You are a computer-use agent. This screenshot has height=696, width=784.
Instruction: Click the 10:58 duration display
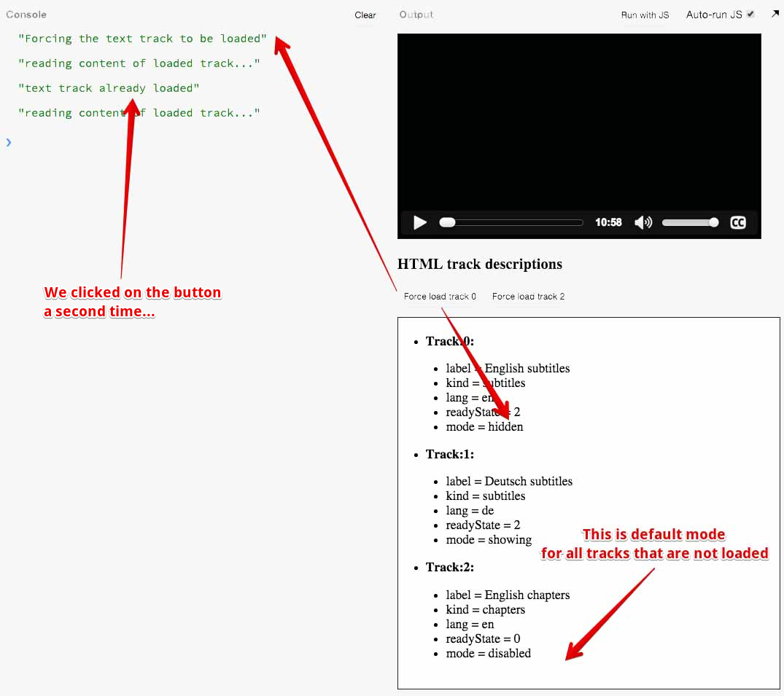pos(608,222)
